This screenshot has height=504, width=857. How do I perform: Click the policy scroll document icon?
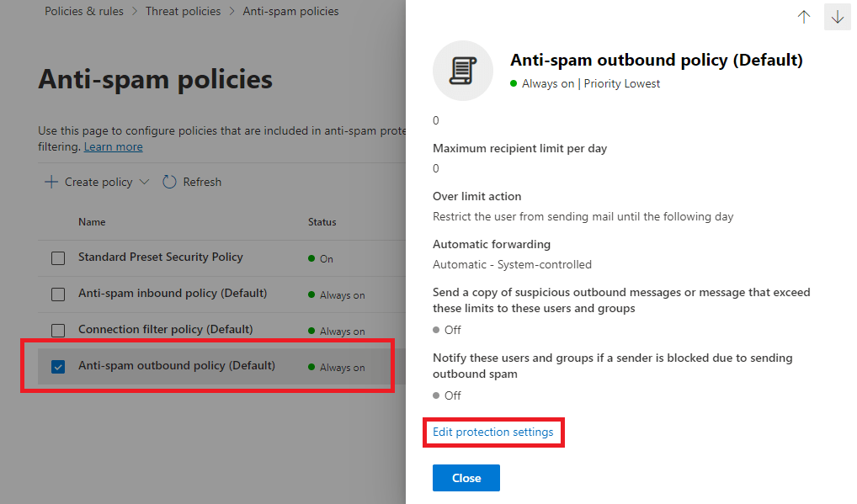[x=462, y=71]
